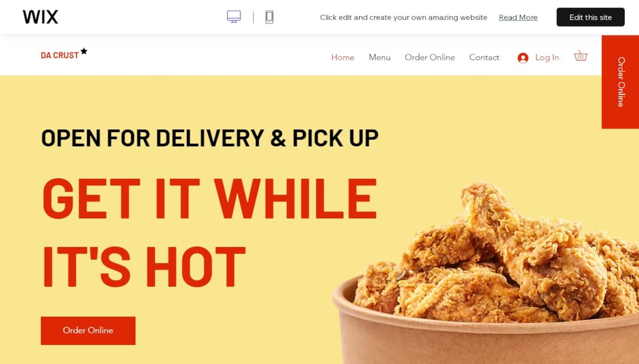
Task: Switch to mobile view preview
Action: pos(269,17)
